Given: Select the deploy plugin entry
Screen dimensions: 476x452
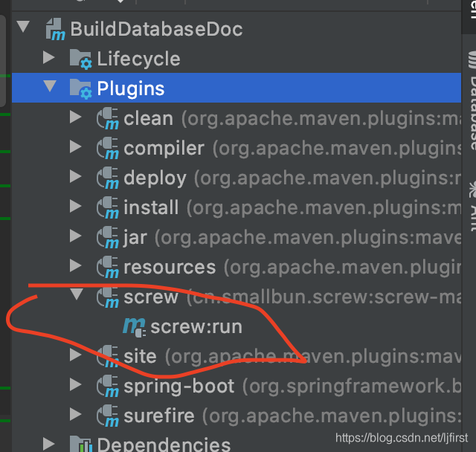Looking at the screenshot, I should (155, 178).
